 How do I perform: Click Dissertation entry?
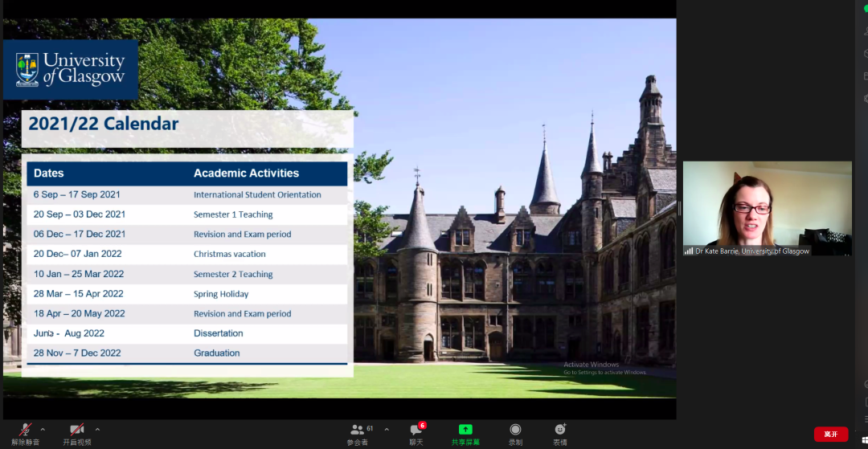tap(218, 333)
